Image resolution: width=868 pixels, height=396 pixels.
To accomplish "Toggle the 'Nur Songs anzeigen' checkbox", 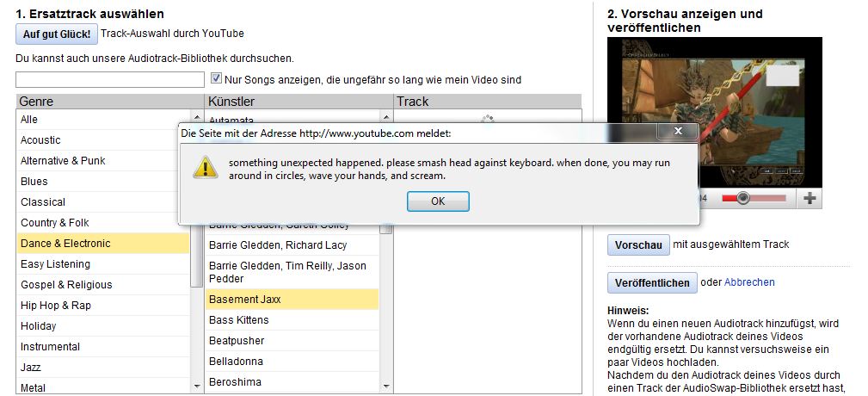I will click(x=217, y=79).
